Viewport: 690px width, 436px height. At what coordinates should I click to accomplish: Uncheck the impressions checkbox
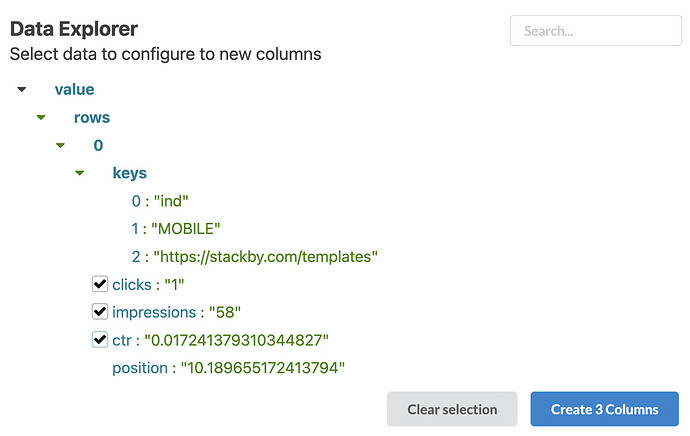(x=100, y=311)
